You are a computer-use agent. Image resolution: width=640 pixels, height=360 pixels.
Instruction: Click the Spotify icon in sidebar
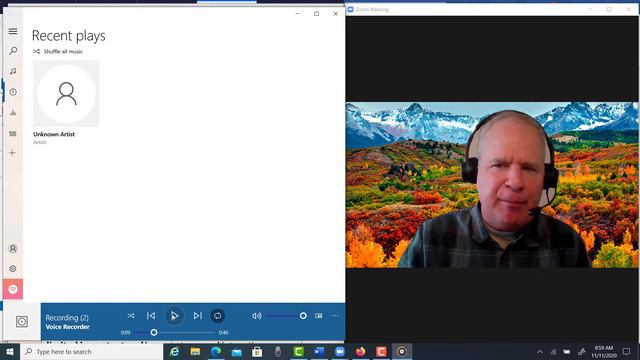click(x=13, y=289)
